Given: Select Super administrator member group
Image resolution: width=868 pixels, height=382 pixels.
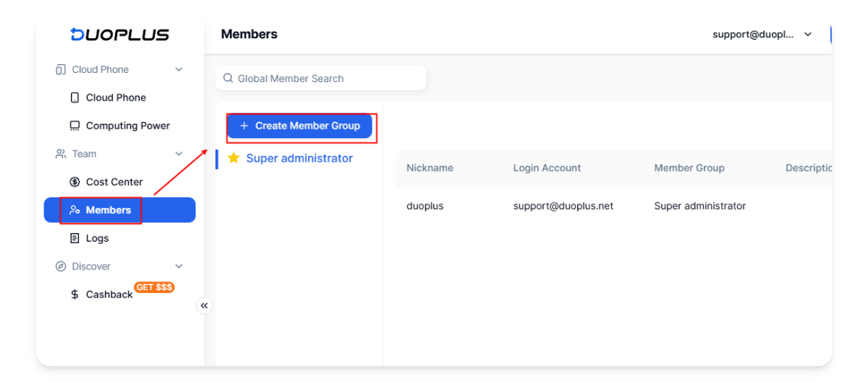Looking at the screenshot, I should 300,158.
